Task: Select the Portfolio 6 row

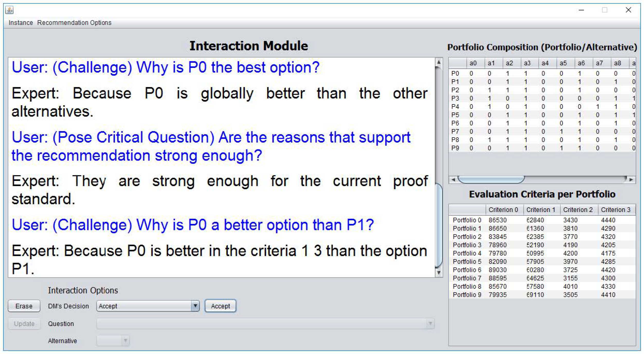Action: [x=467, y=270]
